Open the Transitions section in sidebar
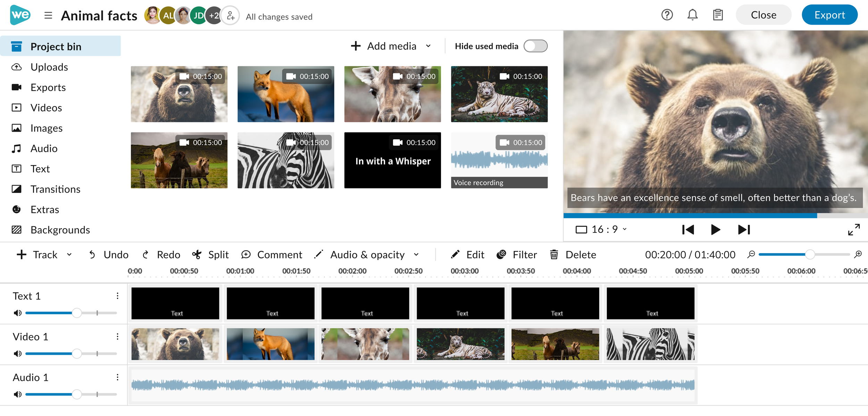The width and height of the screenshot is (868, 416). point(55,189)
